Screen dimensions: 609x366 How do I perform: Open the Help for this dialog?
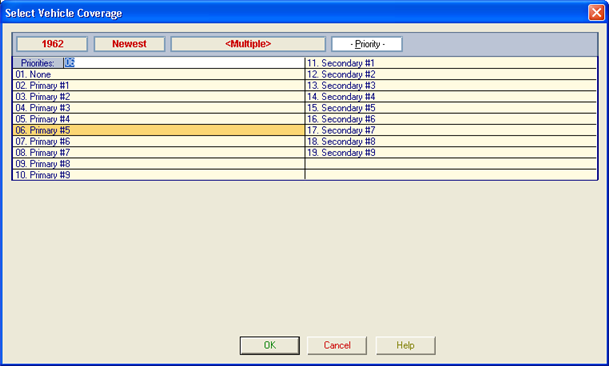click(x=405, y=345)
